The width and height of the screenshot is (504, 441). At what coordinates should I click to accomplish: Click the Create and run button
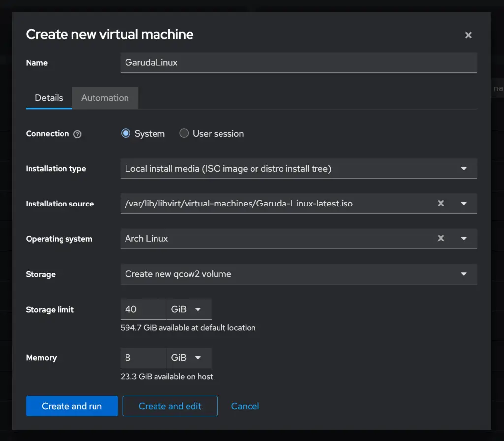point(71,406)
